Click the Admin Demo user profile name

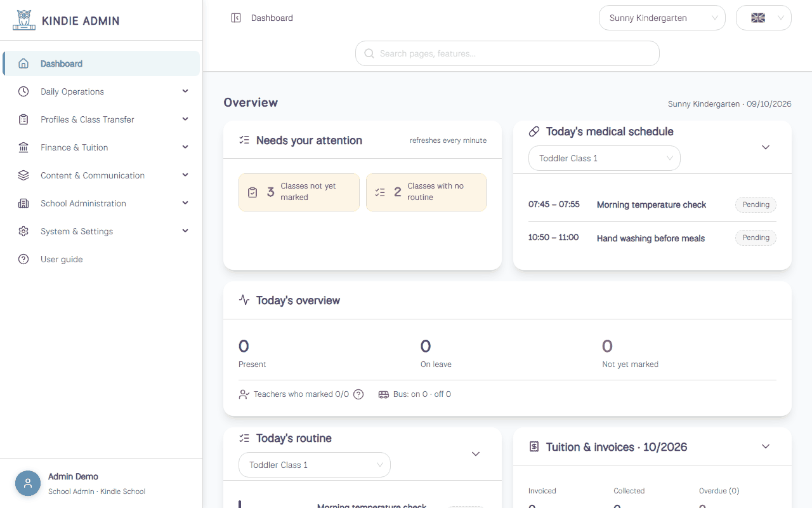[x=73, y=476]
